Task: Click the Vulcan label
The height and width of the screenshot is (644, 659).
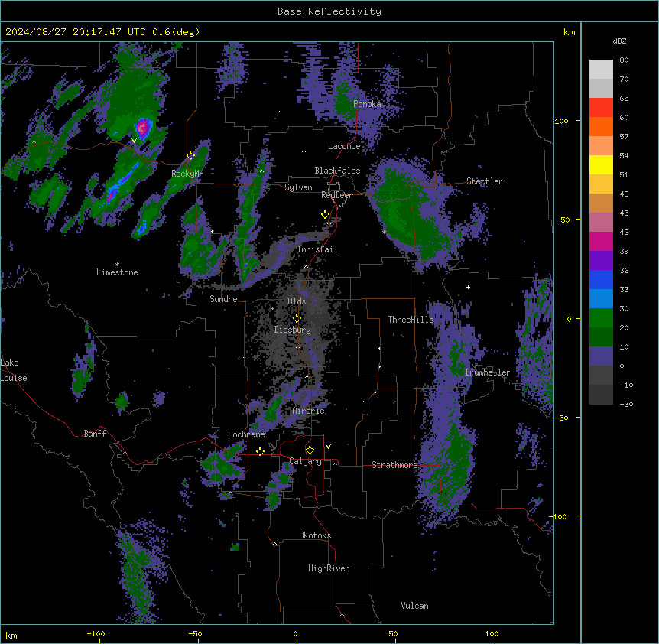Action: coord(415,606)
